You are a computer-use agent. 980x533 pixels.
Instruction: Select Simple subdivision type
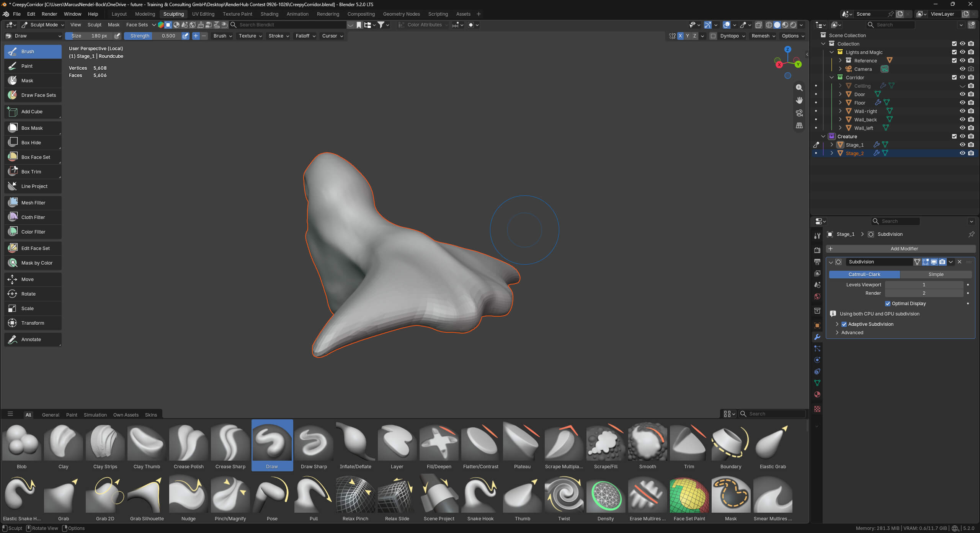(x=936, y=275)
